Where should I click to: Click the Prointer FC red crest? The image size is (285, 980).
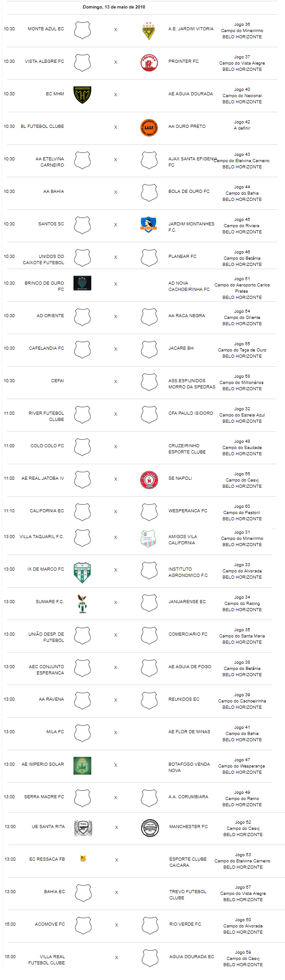click(x=149, y=62)
